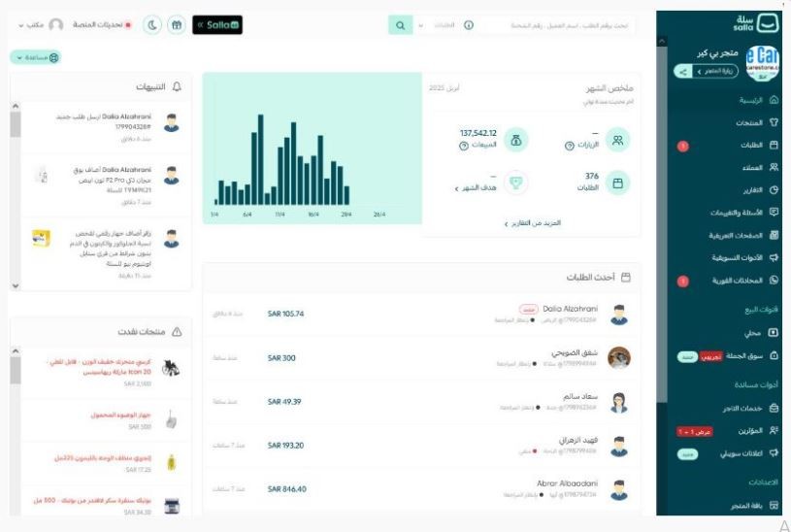
Task: Open the customers people icon in sidebar
Action: click(x=774, y=167)
